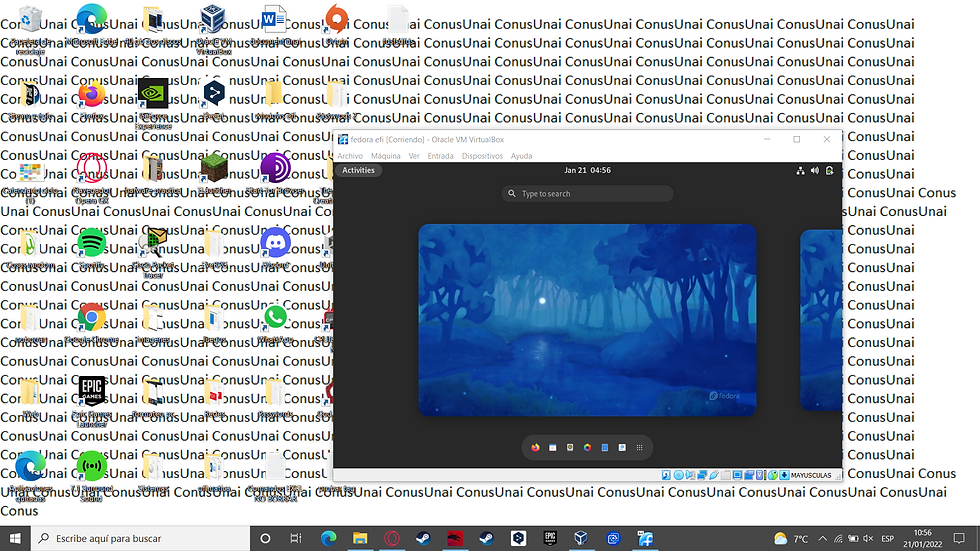
Task: Open Task View on the taskbar
Action: (296, 538)
